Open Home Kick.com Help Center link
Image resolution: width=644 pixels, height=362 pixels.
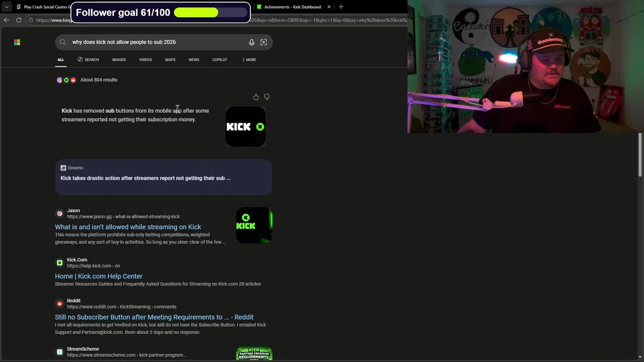(x=99, y=276)
